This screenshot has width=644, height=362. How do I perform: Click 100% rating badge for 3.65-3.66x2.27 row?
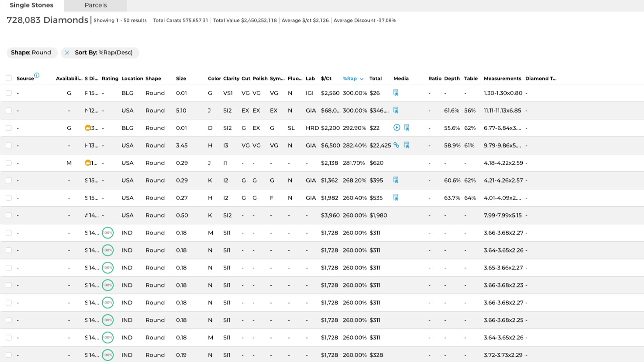pyautogui.click(x=108, y=268)
